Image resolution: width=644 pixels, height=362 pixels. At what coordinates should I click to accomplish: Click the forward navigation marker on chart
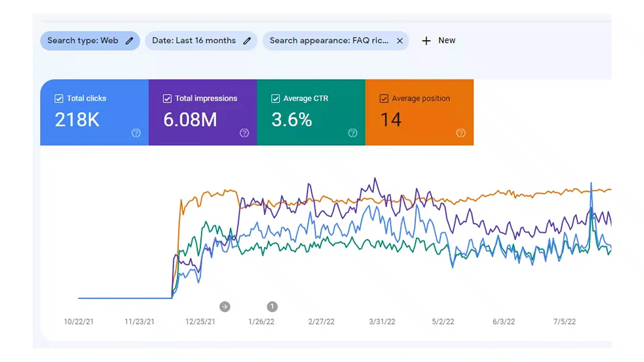(224, 306)
